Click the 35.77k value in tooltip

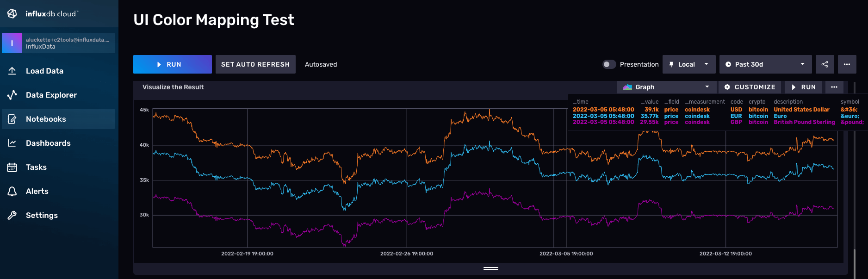(x=650, y=116)
